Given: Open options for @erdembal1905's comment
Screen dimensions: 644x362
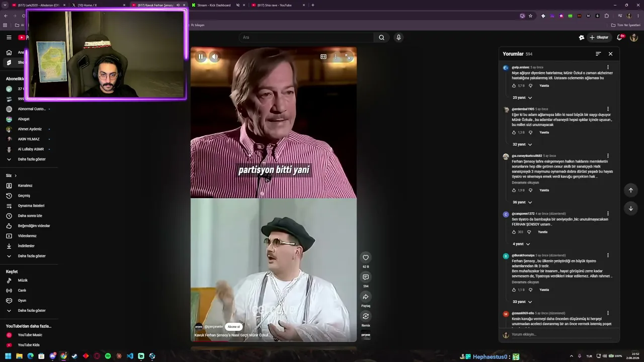Looking at the screenshot, I should tap(608, 109).
